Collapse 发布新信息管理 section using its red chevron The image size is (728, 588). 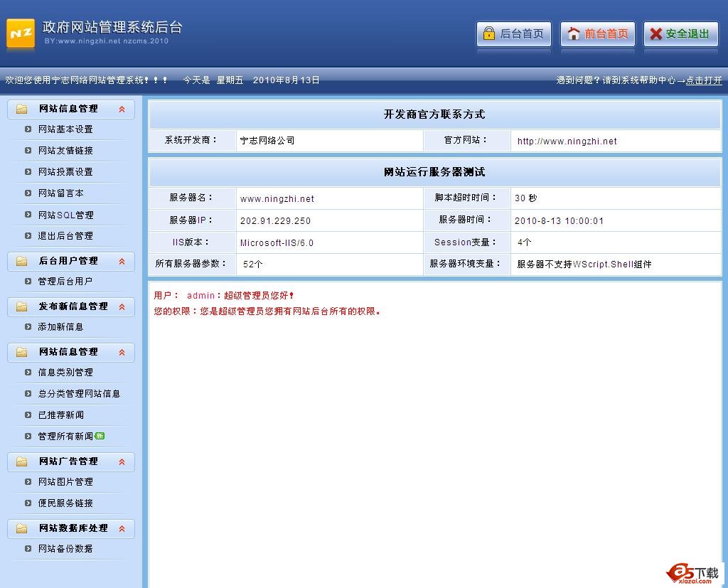[x=122, y=306]
